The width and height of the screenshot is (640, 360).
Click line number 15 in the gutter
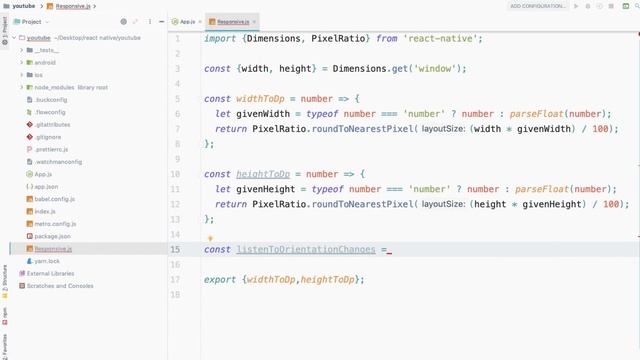(175, 249)
